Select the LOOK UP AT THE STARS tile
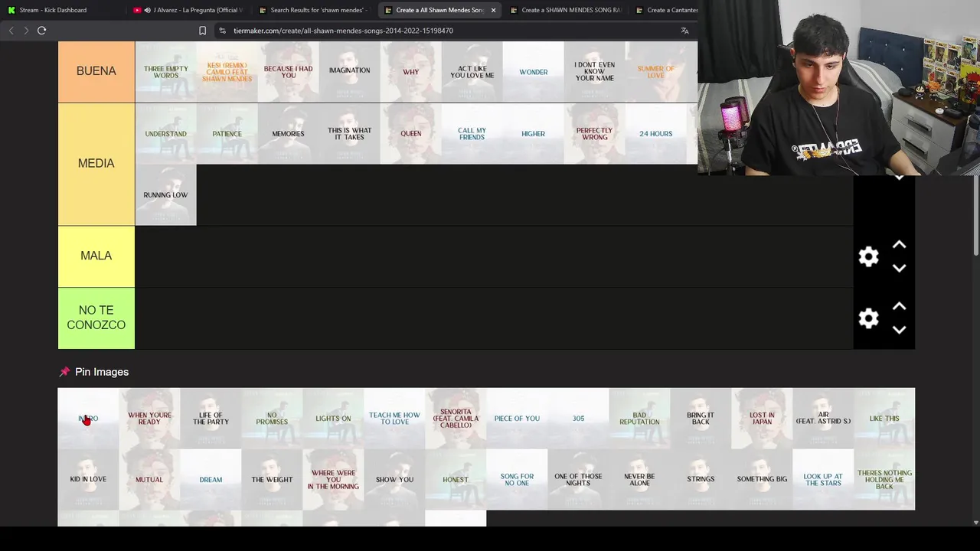 click(823, 480)
